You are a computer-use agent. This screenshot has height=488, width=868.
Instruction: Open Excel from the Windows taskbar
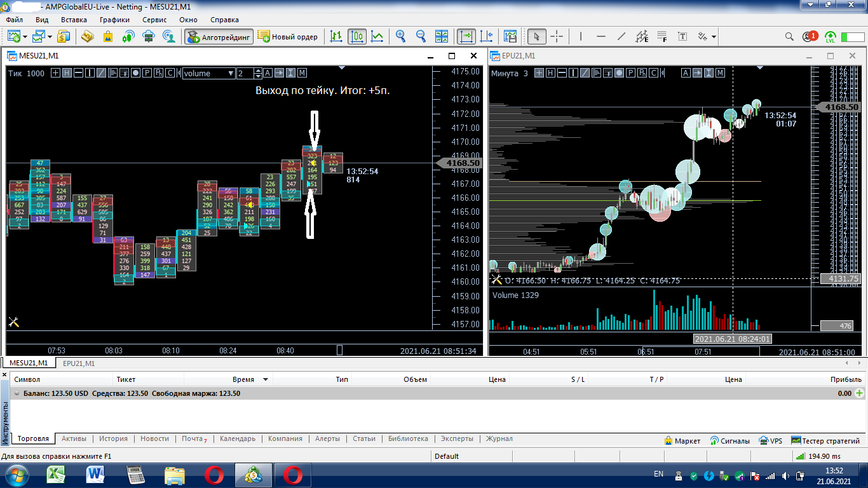pyautogui.click(x=57, y=474)
